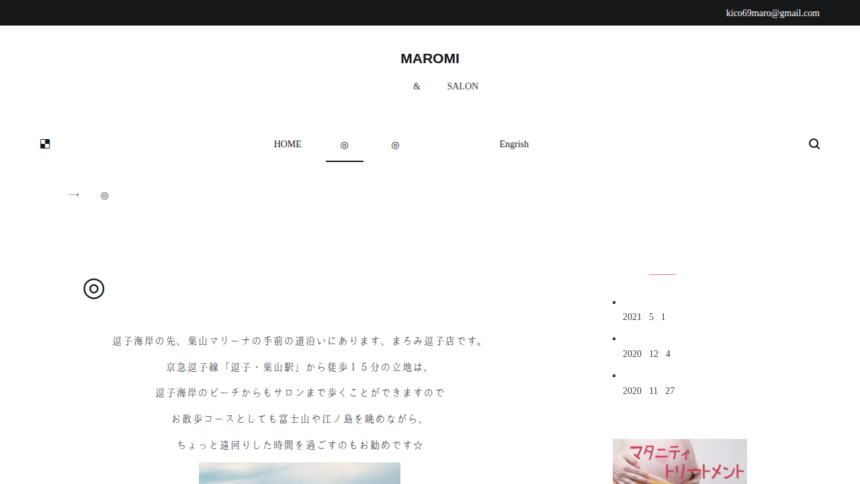Image resolution: width=860 pixels, height=484 pixels.
Task: Open the checkered sidebar toggle icon
Action: coord(45,144)
